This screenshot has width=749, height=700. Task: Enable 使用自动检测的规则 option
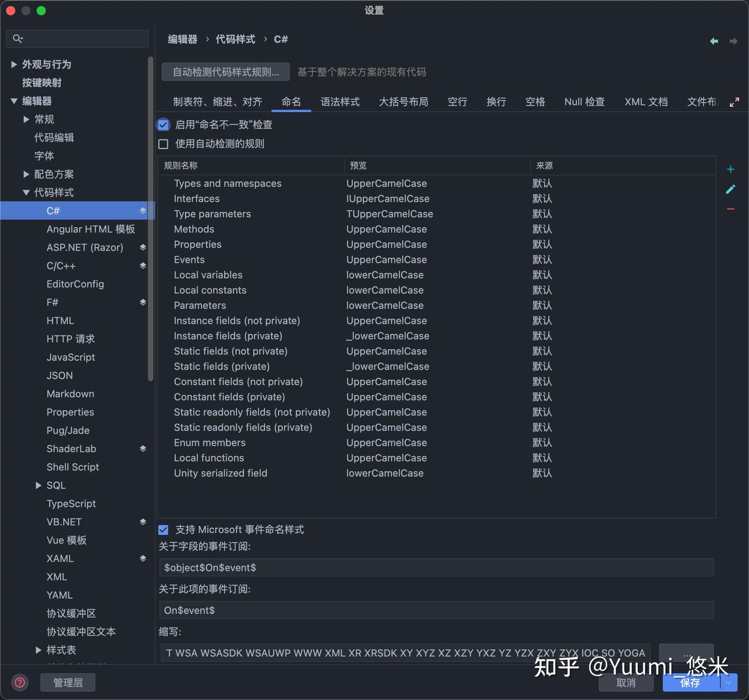coord(163,144)
